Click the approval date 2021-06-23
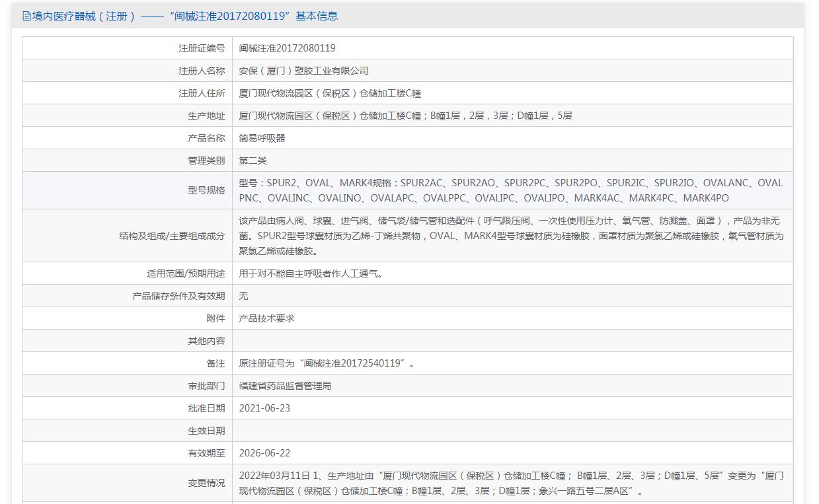 264,408
